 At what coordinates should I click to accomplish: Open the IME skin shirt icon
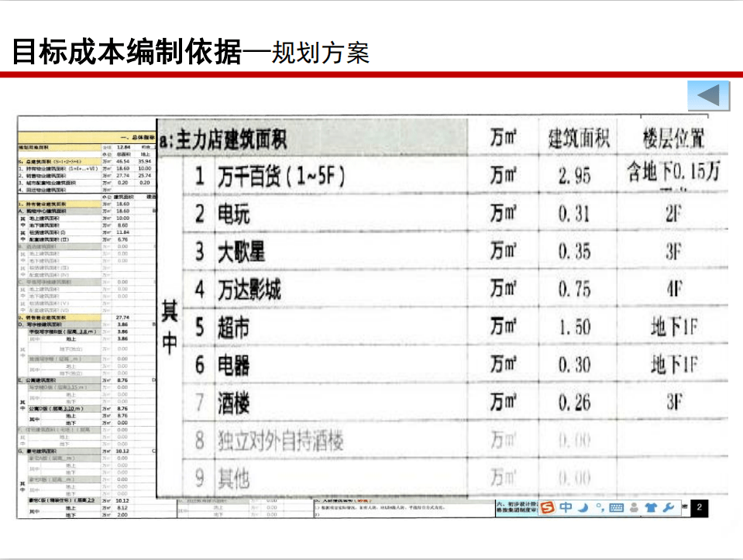pos(651,508)
